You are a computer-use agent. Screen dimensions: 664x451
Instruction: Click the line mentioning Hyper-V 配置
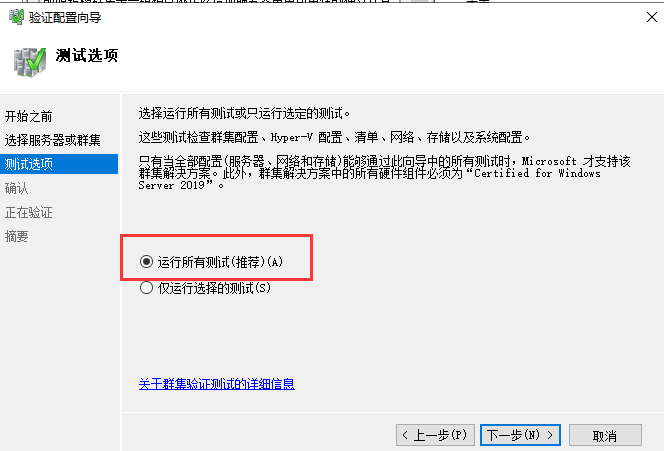point(334,137)
